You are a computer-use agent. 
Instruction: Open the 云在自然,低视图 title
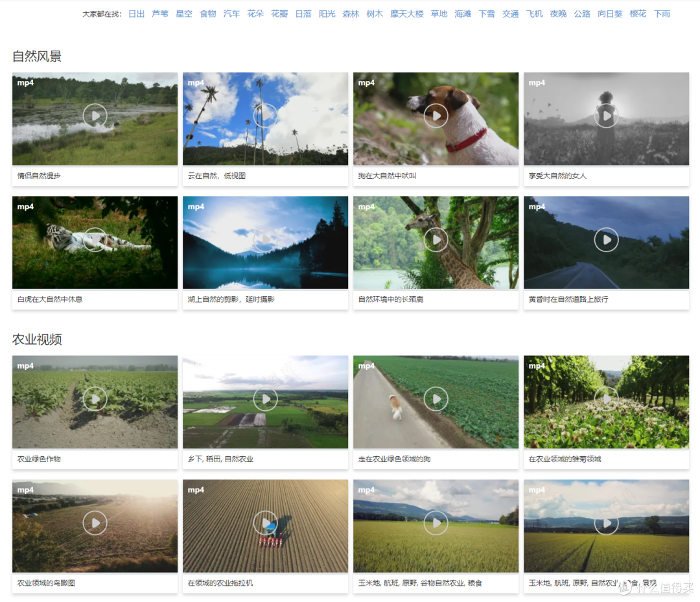[216, 176]
